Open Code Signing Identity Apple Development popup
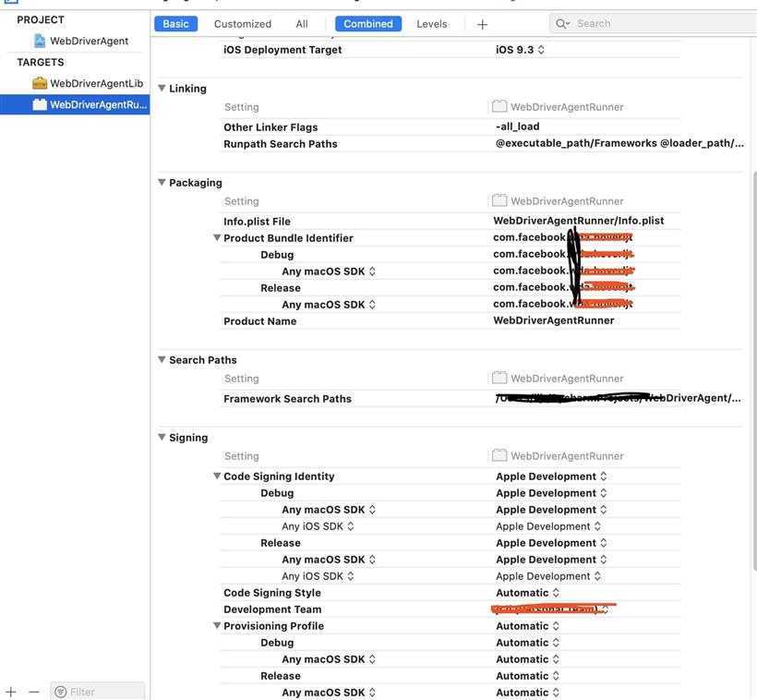The height and width of the screenshot is (700, 757). click(x=551, y=477)
